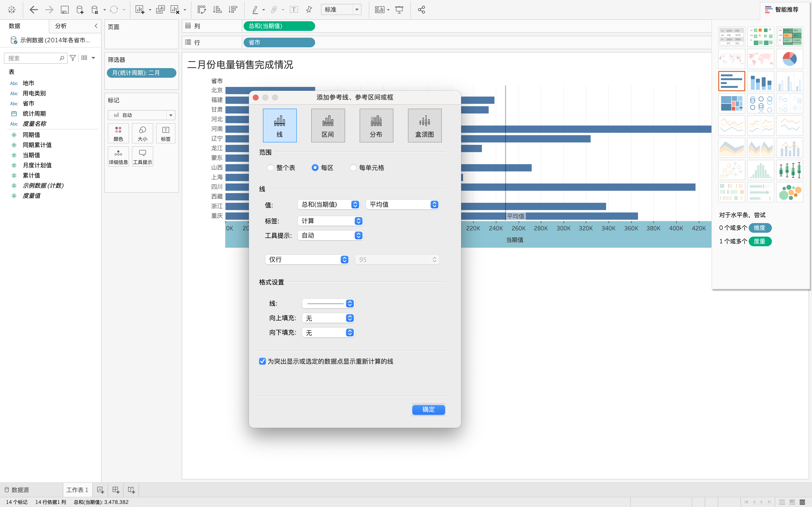Click the swap rows and columns icon
812x507 pixels.
coord(201,10)
